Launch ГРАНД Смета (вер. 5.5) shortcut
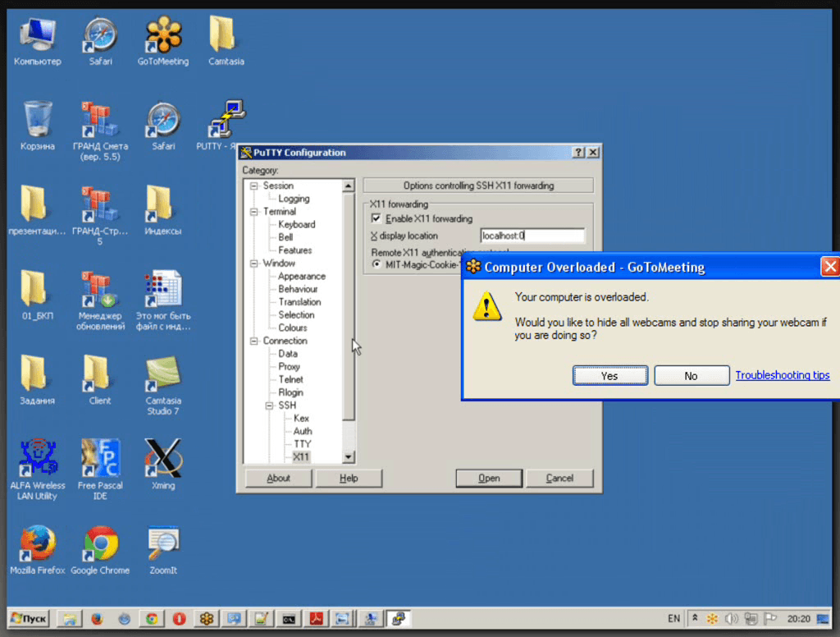 100,132
